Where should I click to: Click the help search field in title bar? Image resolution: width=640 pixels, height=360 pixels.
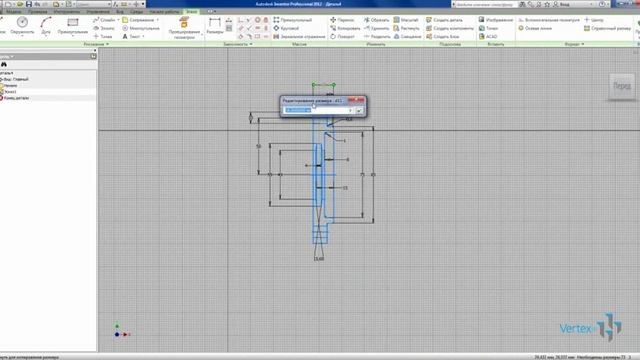[x=484, y=4]
